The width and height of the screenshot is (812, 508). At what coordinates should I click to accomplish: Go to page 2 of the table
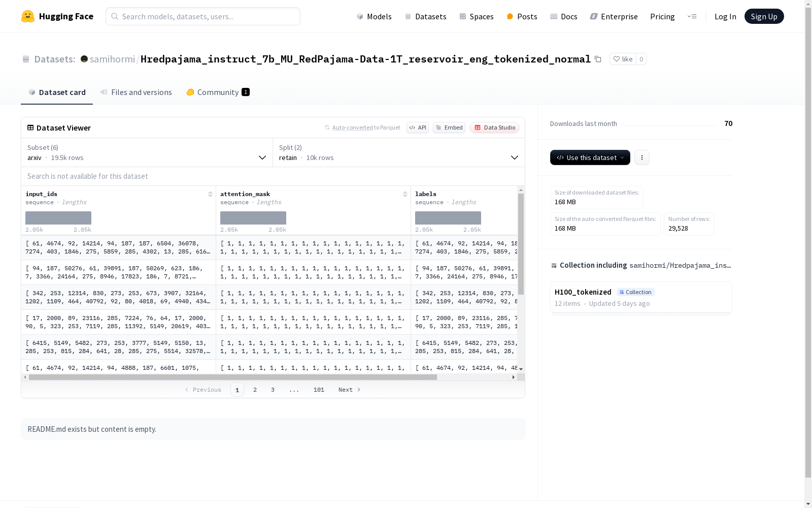tap(255, 390)
